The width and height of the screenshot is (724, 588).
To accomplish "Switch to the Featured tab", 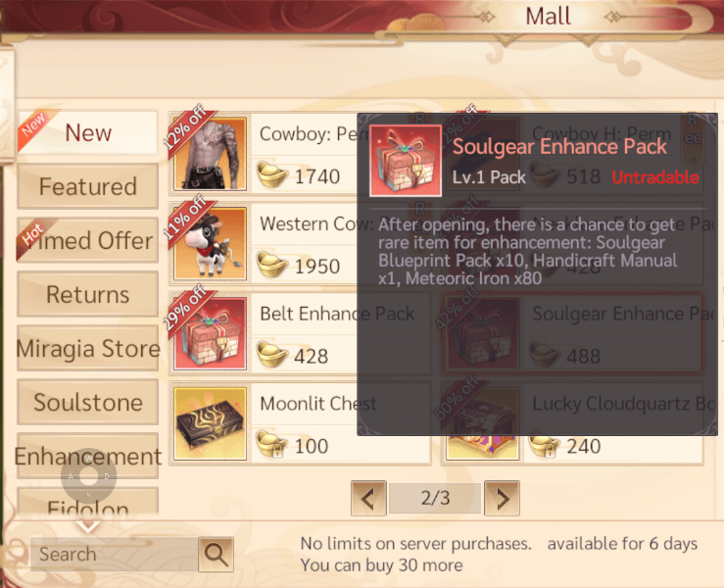I will [x=88, y=186].
